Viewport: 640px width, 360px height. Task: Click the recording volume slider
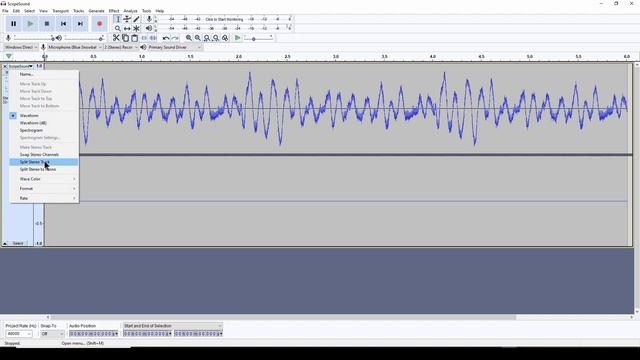(x=33, y=38)
